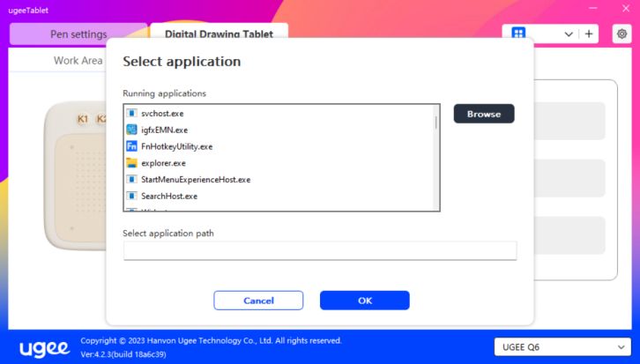Click the plus icon to add application
Screen dimensions: 640x364
click(589, 33)
